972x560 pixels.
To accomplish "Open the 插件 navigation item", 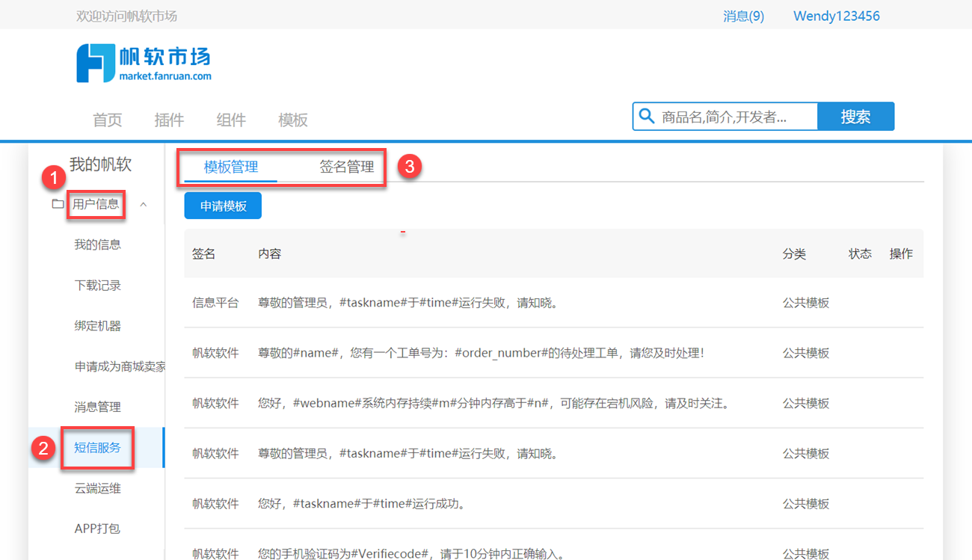I will tap(169, 120).
